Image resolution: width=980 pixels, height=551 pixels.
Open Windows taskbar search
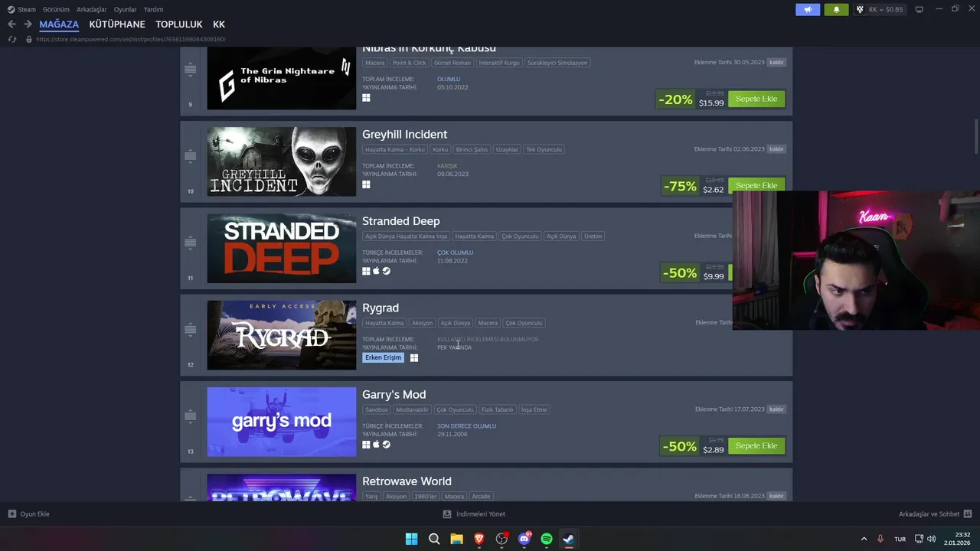(x=434, y=539)
